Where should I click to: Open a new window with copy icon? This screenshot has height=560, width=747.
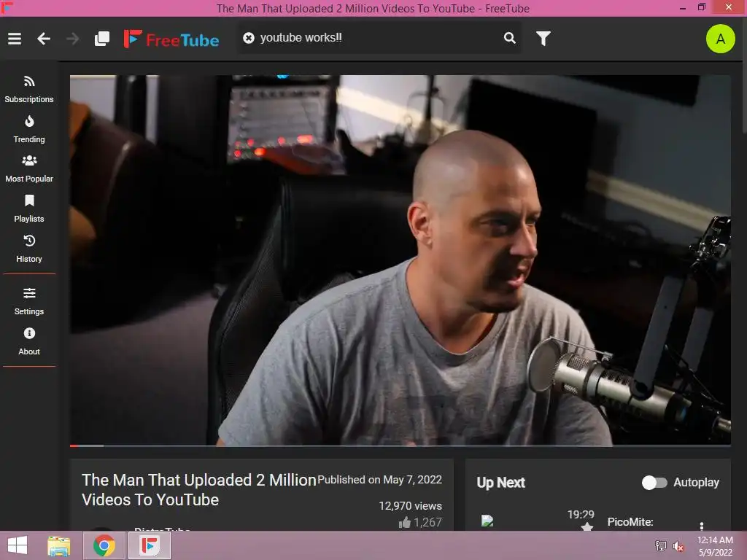click(x=102, y=39)
